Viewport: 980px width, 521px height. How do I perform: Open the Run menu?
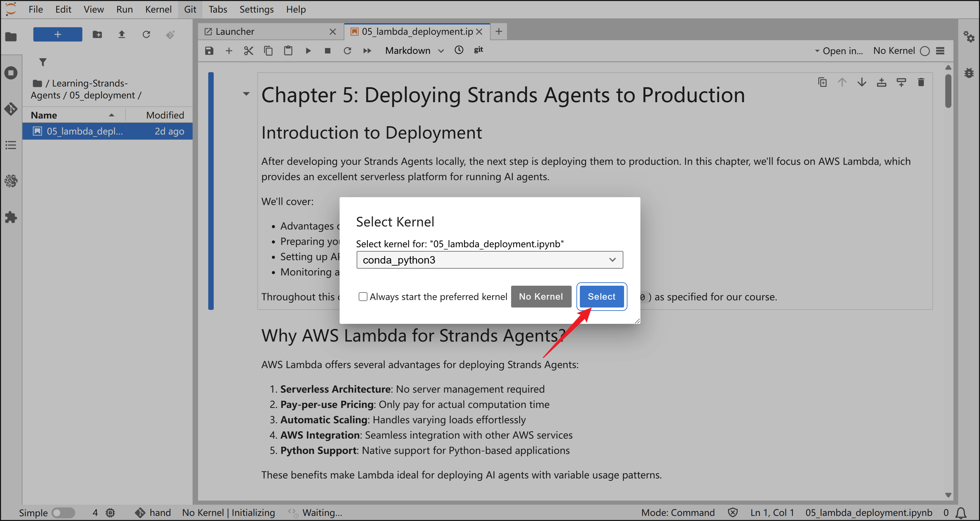pyautogui.click(x=125, y=9)
